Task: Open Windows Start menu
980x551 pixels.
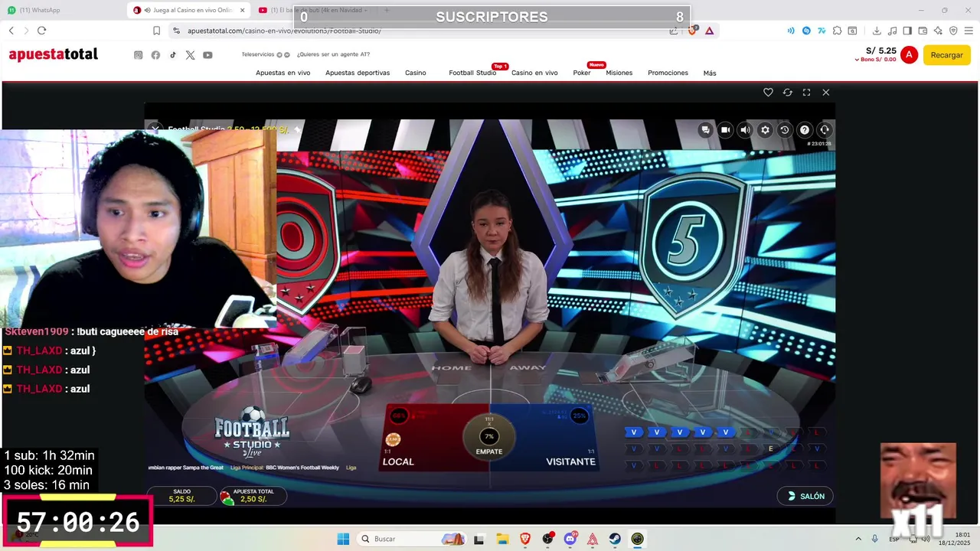Action: click(343, 539)
